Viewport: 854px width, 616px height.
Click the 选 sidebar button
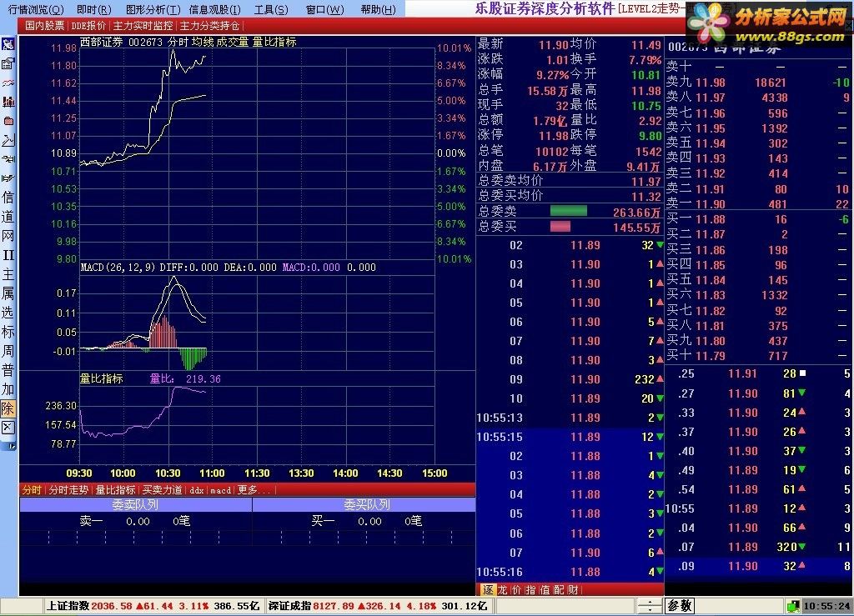point(8,313)
